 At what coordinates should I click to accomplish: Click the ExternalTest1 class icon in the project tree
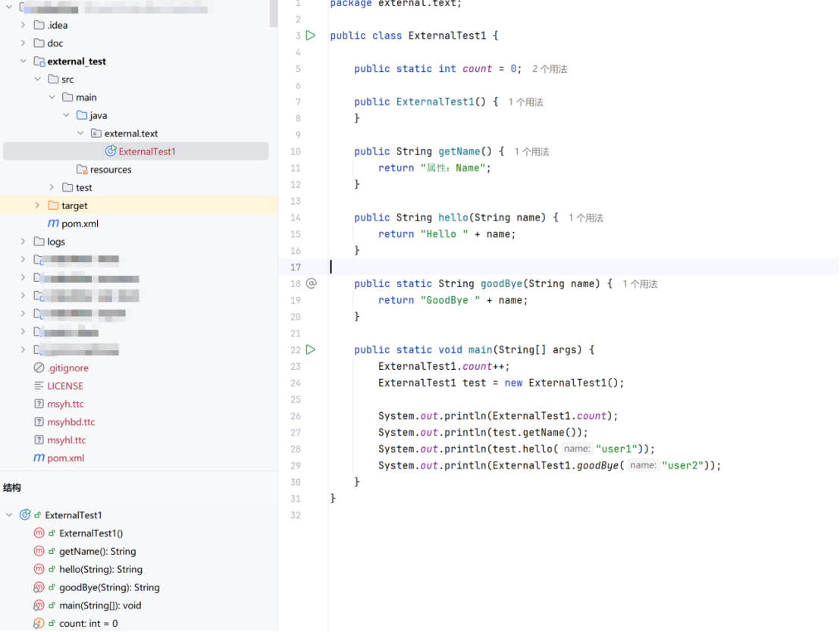click(111, 151)
